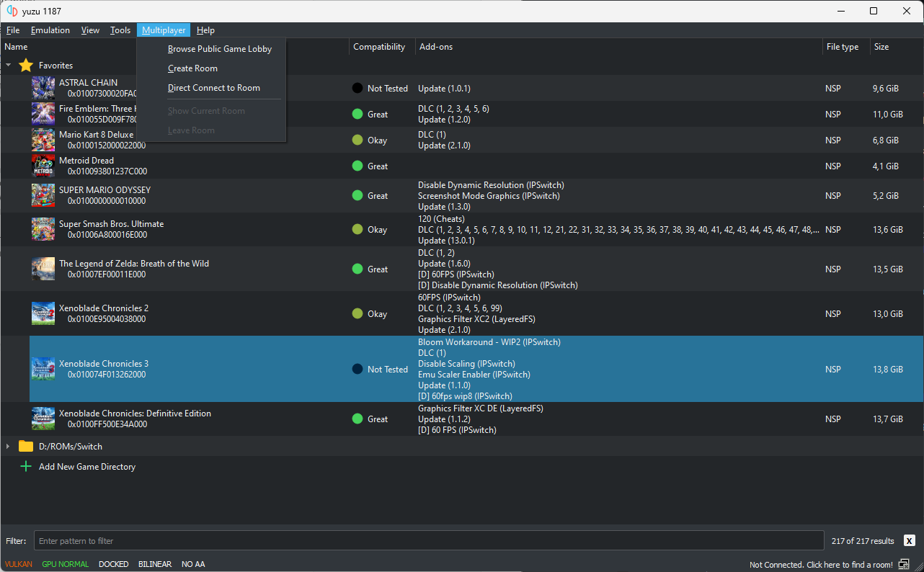Click Breath of the Wild Great compatibility dot

click(x=357, y=269)
